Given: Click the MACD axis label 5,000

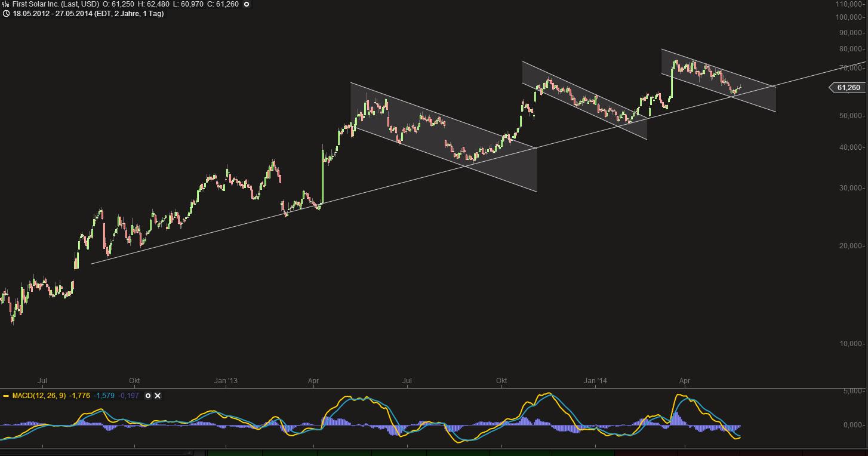Looking at the screenshot, I should coord(853,392).
